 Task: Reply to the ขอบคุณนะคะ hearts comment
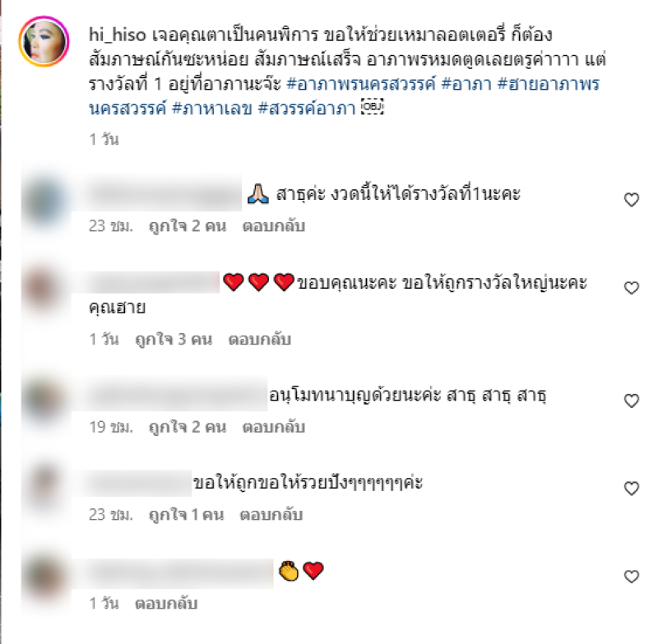[259, 339]
